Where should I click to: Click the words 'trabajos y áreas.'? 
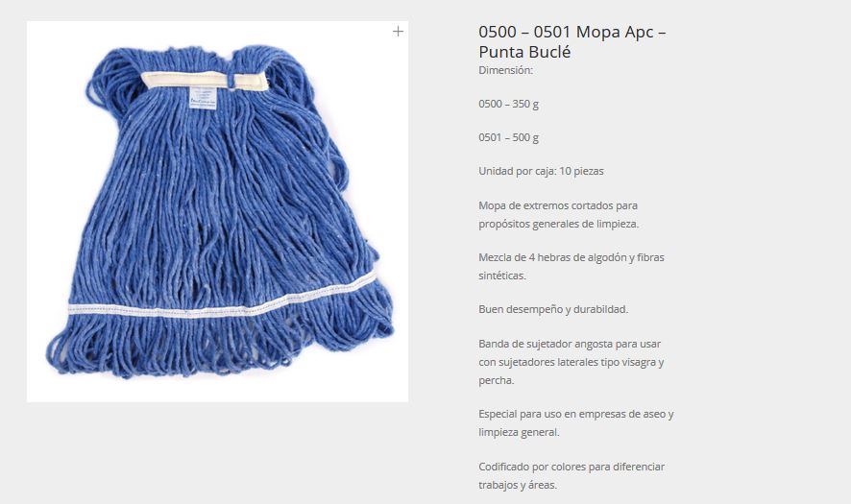(518, 485)
